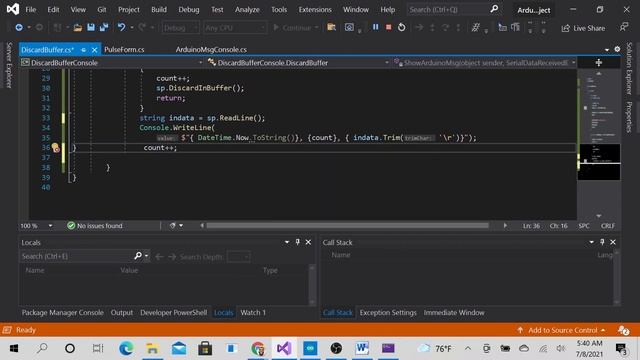This screenshot has height=360, width=640.
Task: Click the Locals search magnifier icon
Action: point(138,256)
